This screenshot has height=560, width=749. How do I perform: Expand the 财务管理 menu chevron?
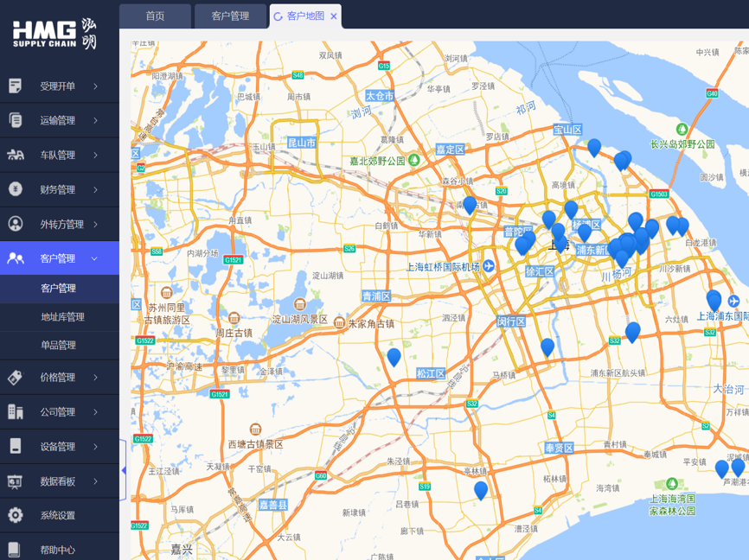(x=95, y=189)
